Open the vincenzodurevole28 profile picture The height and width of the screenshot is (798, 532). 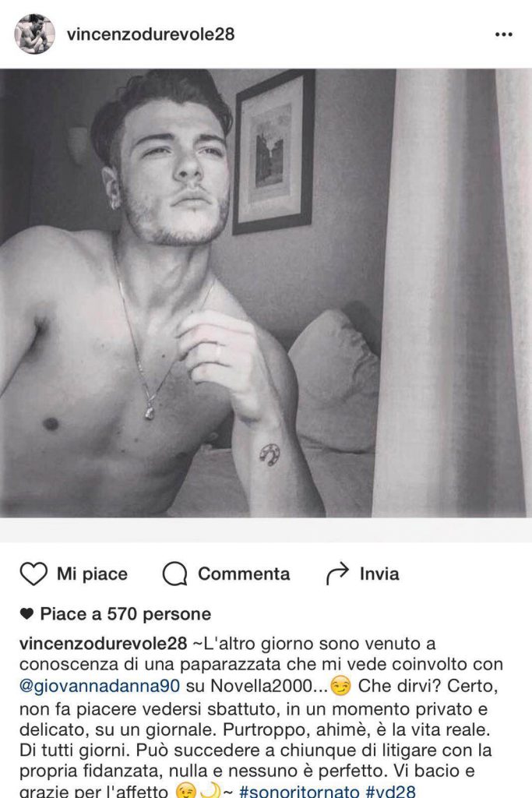pyautogui.click(x=34, y=34)
